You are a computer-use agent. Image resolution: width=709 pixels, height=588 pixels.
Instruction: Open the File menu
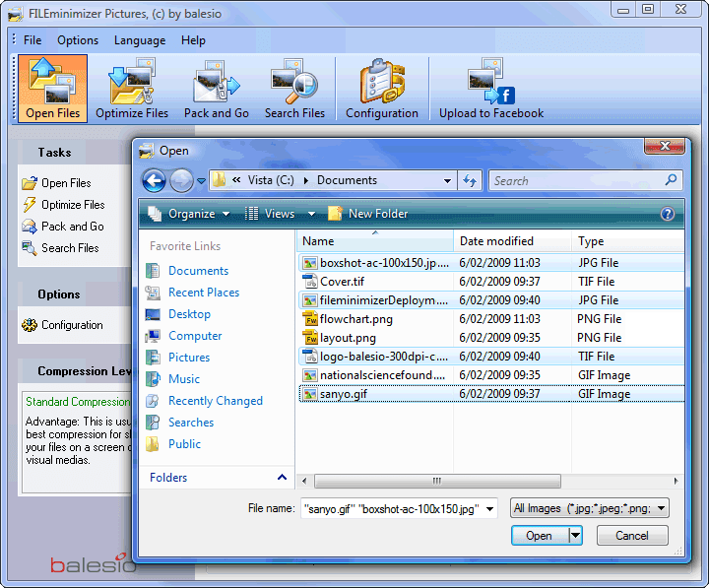(32, 40)
